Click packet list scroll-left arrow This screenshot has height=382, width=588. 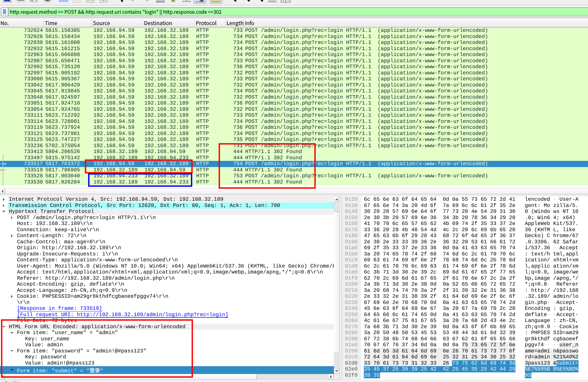pyautogui.click(x=2, y=191)
